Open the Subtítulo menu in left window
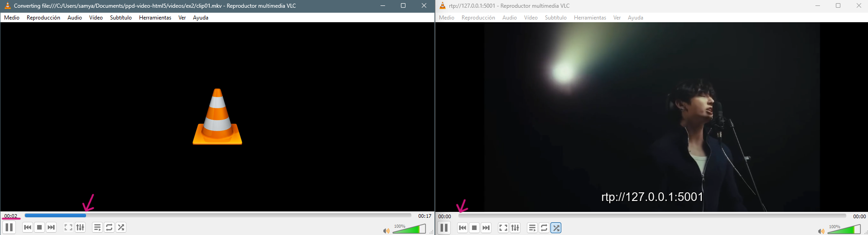The width and height of the screenshot is (868, 235). (x=121, y=18)
